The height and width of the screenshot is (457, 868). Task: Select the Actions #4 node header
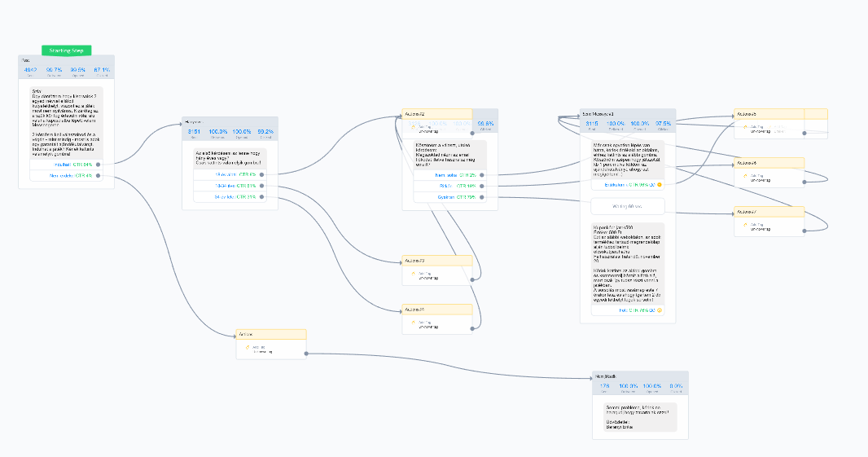coord(437,310)
